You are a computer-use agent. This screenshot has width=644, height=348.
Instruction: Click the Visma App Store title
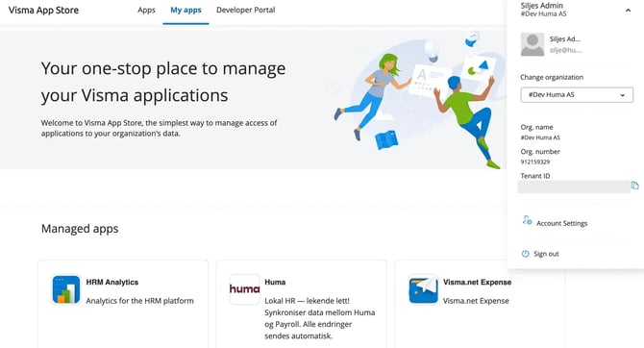[x=43, y=11]
